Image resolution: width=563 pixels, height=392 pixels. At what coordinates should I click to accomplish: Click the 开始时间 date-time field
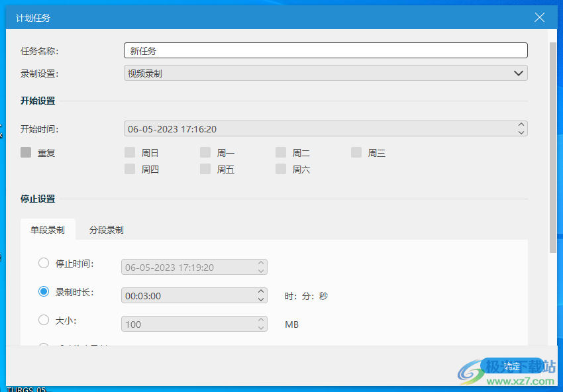tap(326, 129)
